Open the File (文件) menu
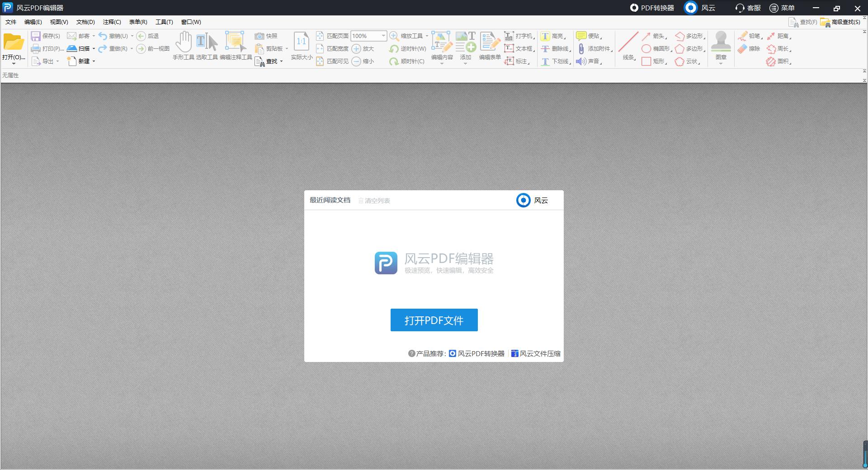Image resolution: width=868 pixels, height=470 pixels. [x=11, y=22]
